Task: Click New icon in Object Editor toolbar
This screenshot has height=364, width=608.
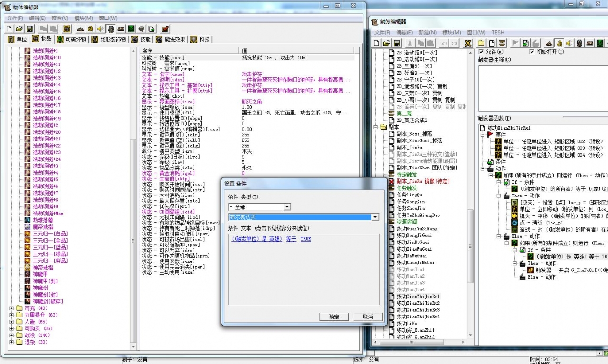Action: pyautogui.click(x=9, y=28)
